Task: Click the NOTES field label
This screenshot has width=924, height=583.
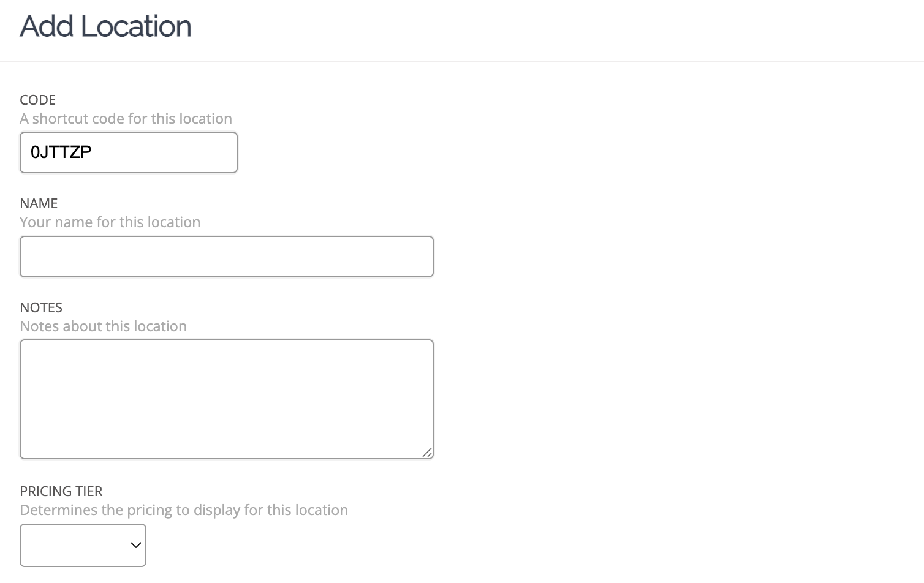Action: coord(41,307)
